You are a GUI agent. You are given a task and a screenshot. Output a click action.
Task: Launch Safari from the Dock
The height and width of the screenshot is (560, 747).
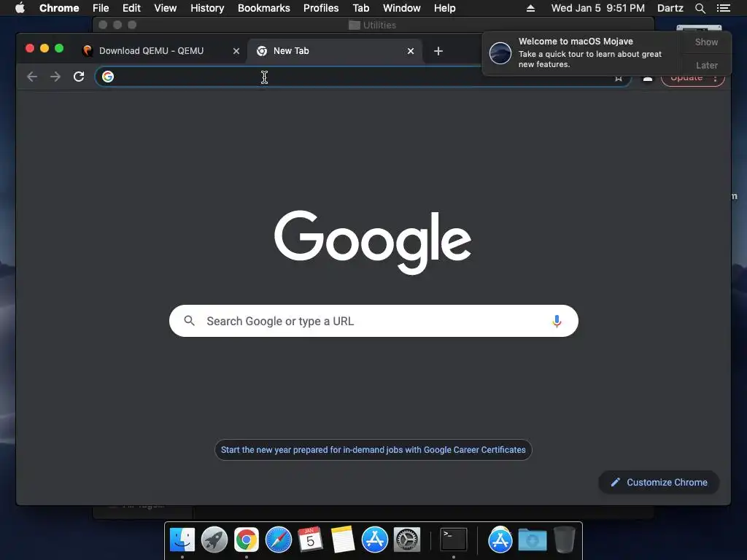pyautogui.click(x=278, y=540)
